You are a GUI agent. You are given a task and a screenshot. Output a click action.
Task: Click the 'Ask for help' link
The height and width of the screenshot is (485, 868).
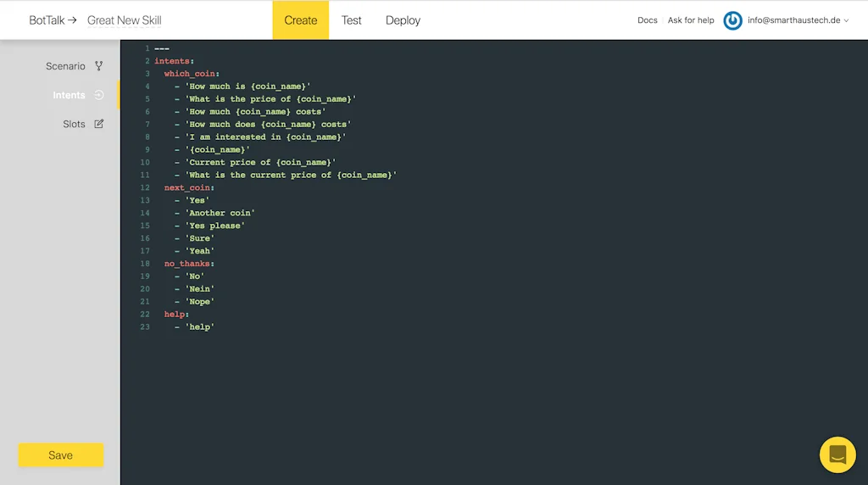(691, 20)
